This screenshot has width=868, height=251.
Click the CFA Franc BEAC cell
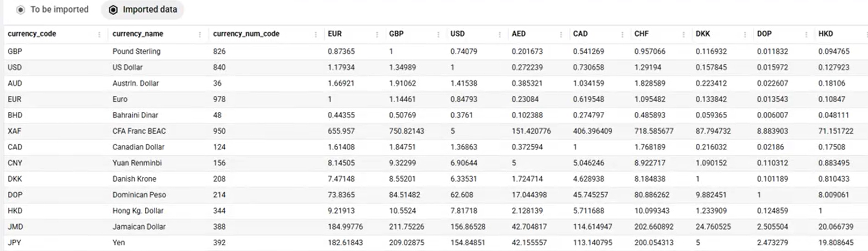point(139,131)
